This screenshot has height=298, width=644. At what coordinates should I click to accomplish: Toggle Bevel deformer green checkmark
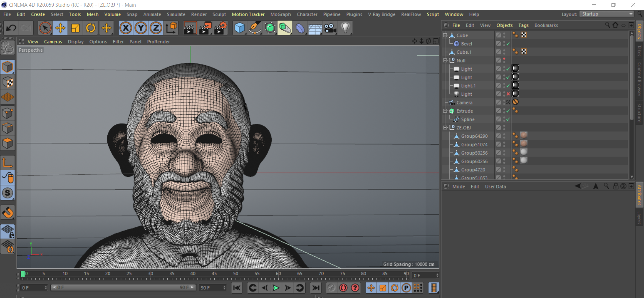(508, 44)
